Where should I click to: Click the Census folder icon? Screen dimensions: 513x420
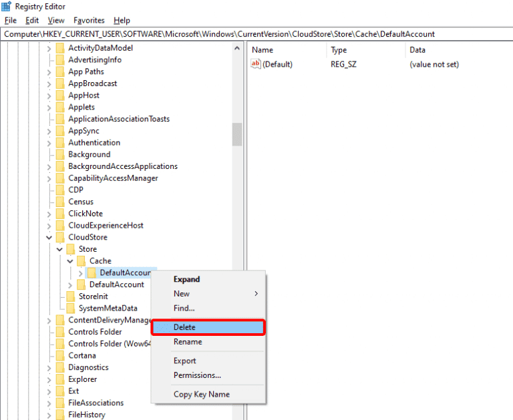[60, 202]
